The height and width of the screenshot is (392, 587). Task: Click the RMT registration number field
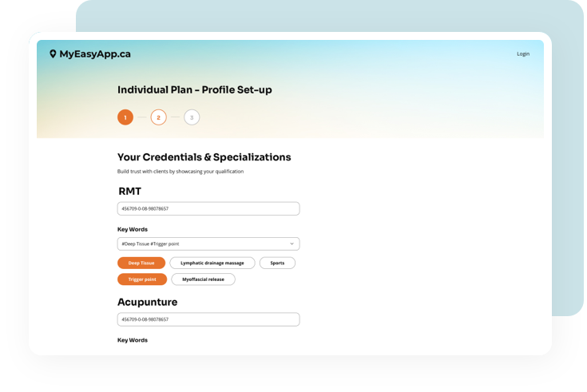[x=208, y=208]
